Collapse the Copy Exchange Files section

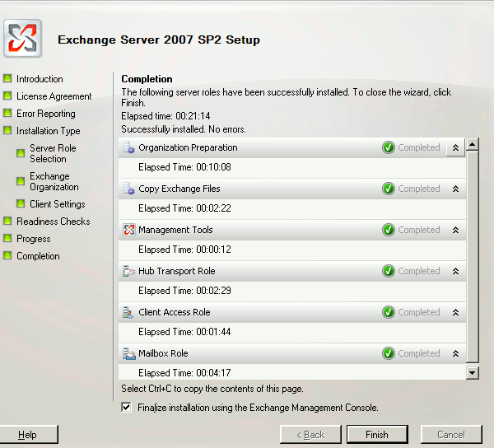(x=455, y=189)
